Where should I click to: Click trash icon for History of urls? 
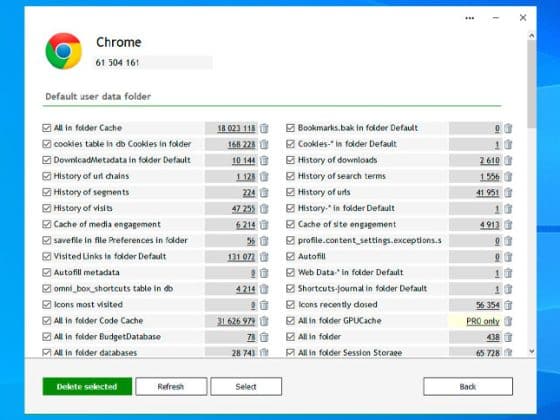click(508, 192)
